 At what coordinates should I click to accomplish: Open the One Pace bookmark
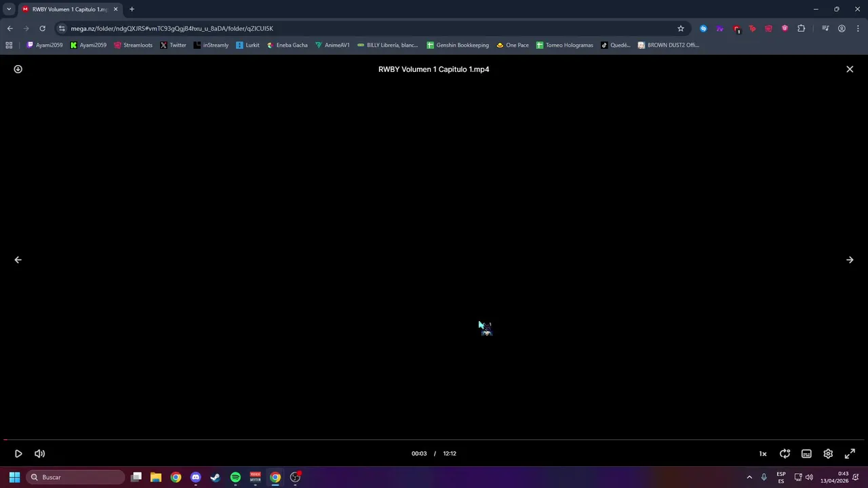[x=513, y=45]
